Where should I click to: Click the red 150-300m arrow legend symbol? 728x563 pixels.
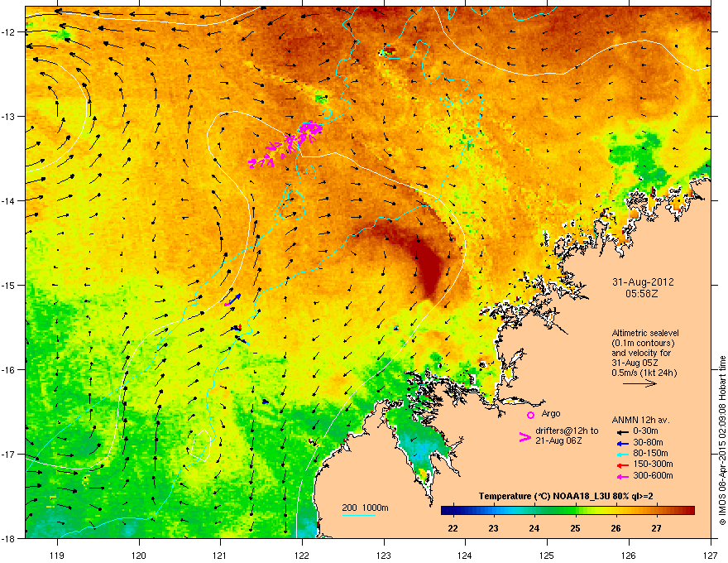tap(622, 464)
